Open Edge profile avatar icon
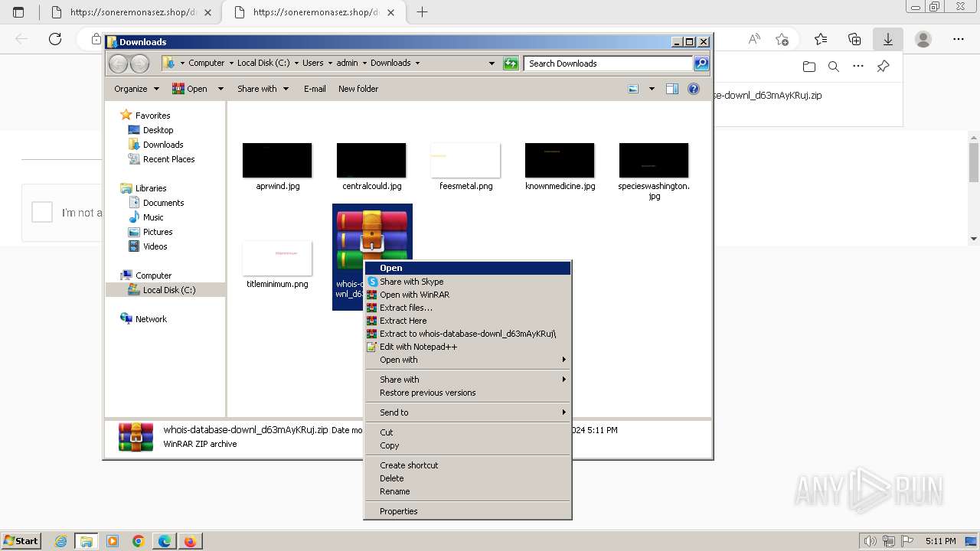The height and width of the screenshot is (551, 980). coord(923,39)
